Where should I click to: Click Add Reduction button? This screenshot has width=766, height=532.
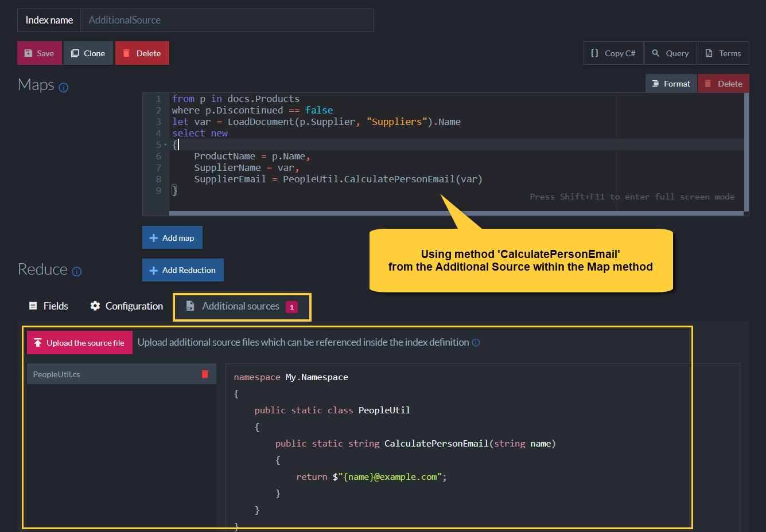click(x=183, y=270)
